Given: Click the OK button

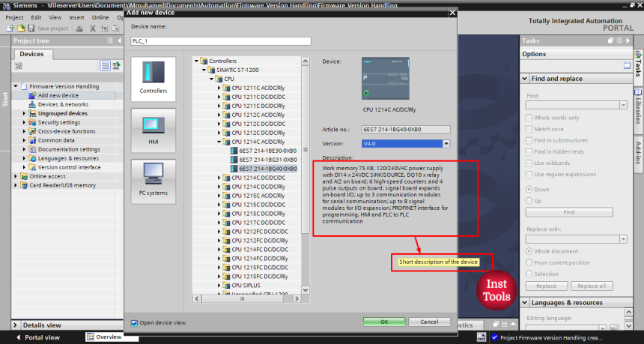Looking at the screenshot, I should coord(384,322).
